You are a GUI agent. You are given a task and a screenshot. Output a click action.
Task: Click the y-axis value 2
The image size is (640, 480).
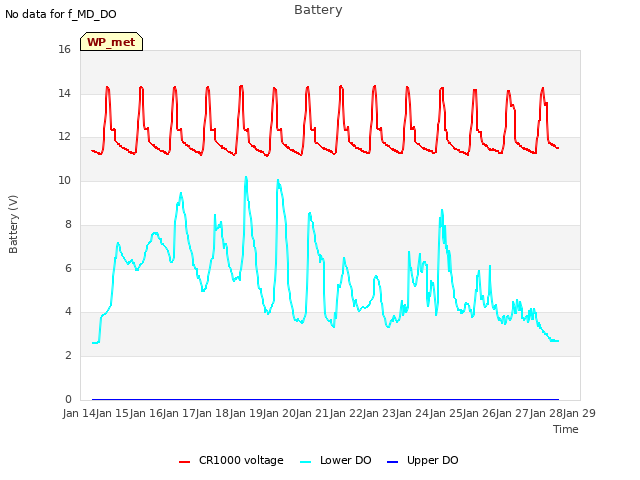(68, 356)
